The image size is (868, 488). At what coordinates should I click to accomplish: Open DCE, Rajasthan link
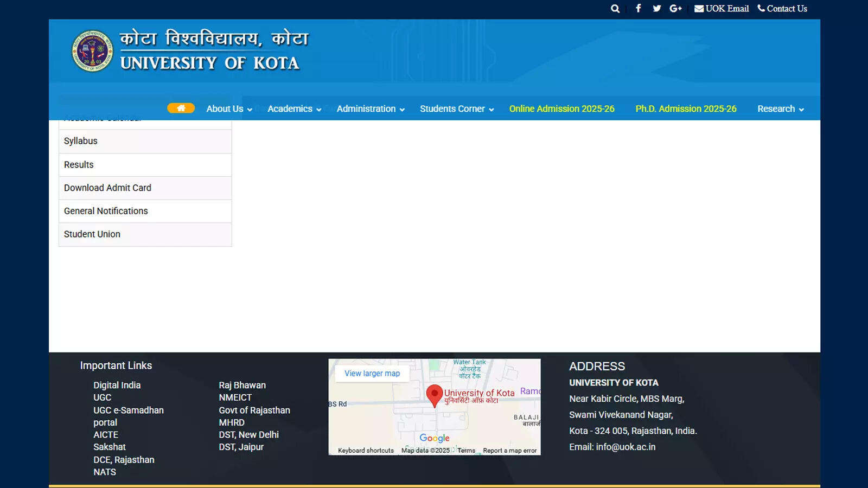[x=124, y=460]
